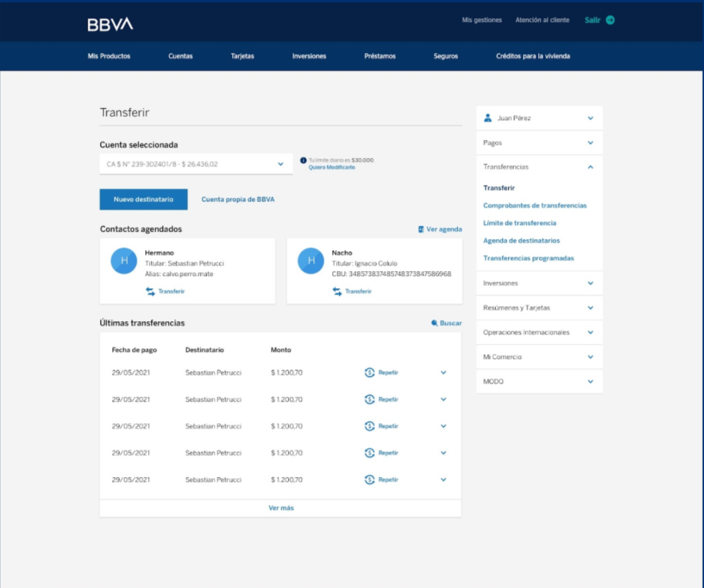Click the Nacho contact avatar
The image size is (704, 588).
(x=311, y=261)
